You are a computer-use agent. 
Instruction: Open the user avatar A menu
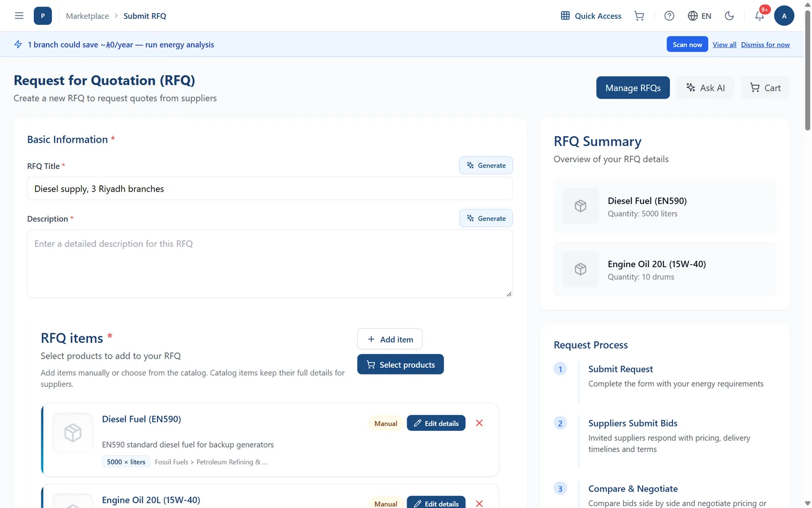784,16
